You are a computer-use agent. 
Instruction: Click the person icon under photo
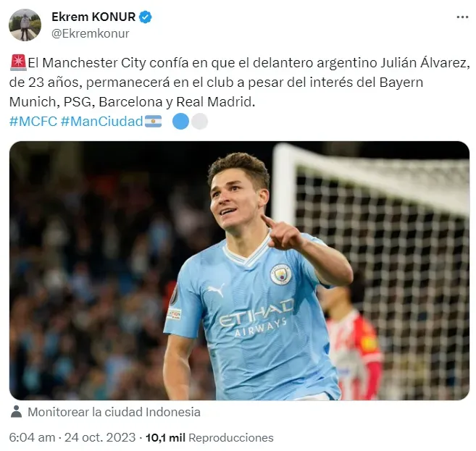(16, 412)
